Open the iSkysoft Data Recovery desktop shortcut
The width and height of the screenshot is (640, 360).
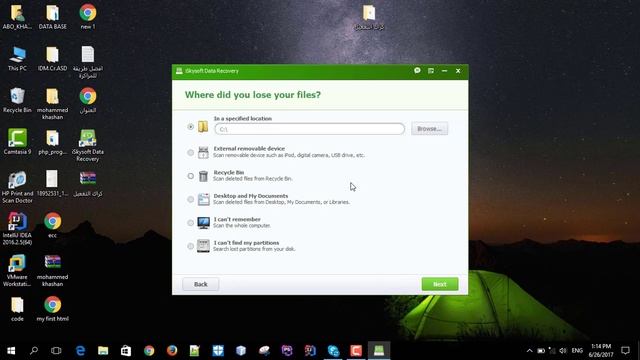[x=87, y=145]
